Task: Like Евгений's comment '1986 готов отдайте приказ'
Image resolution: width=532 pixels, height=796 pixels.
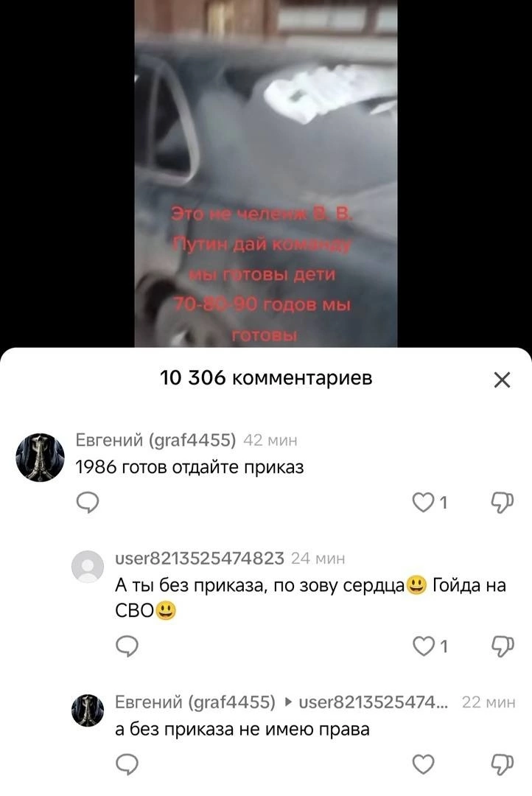Action: 423,502
